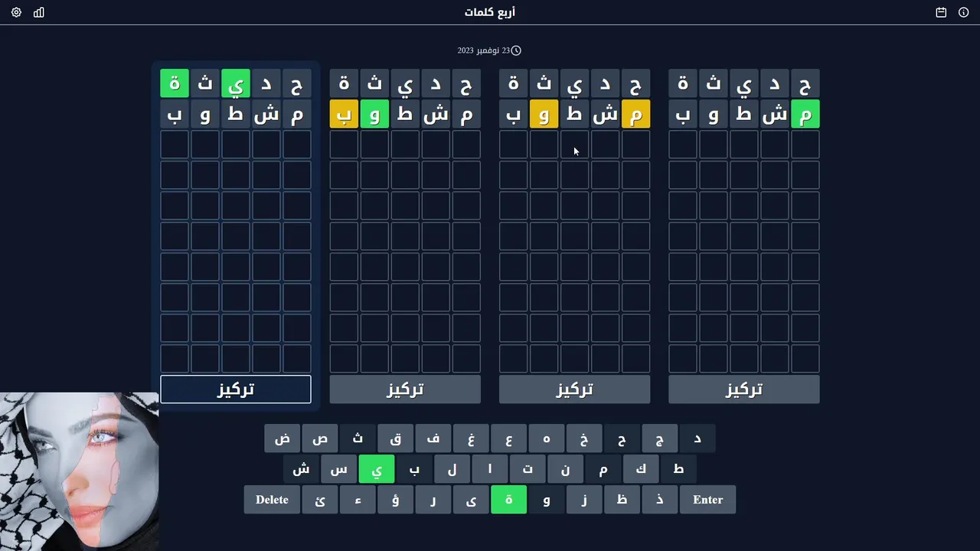
Task: Click the clock icon beside the date
Action: click(516, 51)
